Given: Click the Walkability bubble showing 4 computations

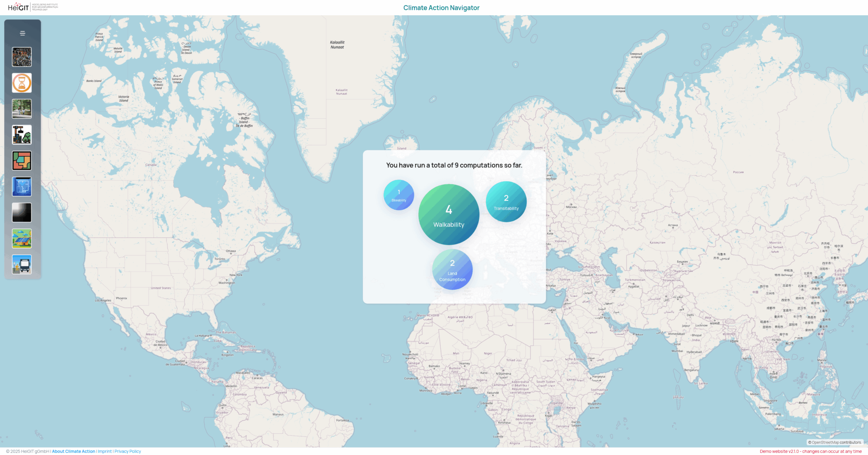Looking at the screenshot, I should [448, 214].
